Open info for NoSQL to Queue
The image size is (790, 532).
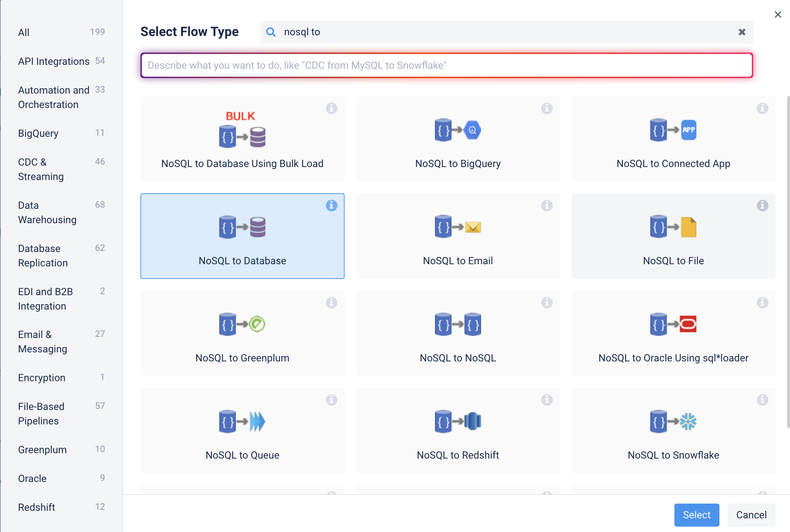[x=331, y=400]
